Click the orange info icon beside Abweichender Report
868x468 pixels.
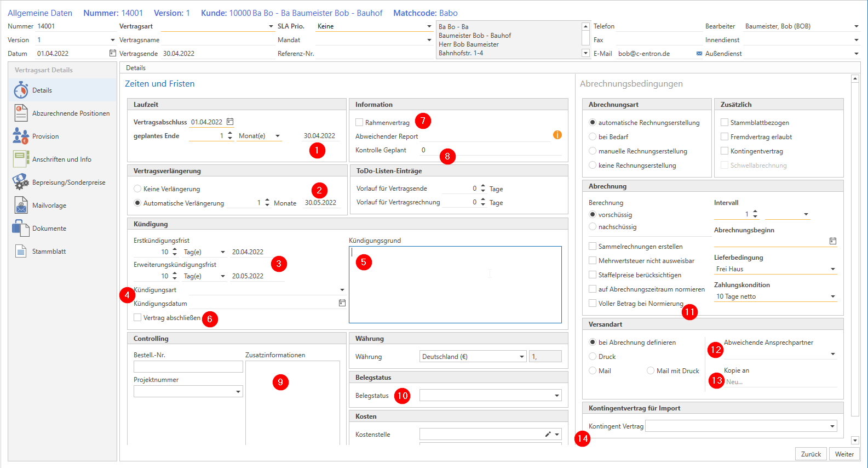pos(557,135)
